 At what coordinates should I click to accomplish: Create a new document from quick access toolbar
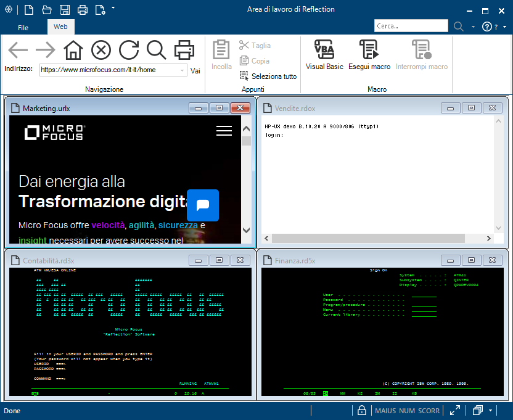29,10
